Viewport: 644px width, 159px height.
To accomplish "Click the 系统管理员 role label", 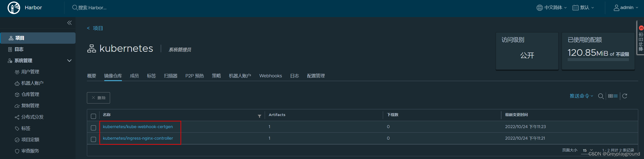I will click(180, 50).
